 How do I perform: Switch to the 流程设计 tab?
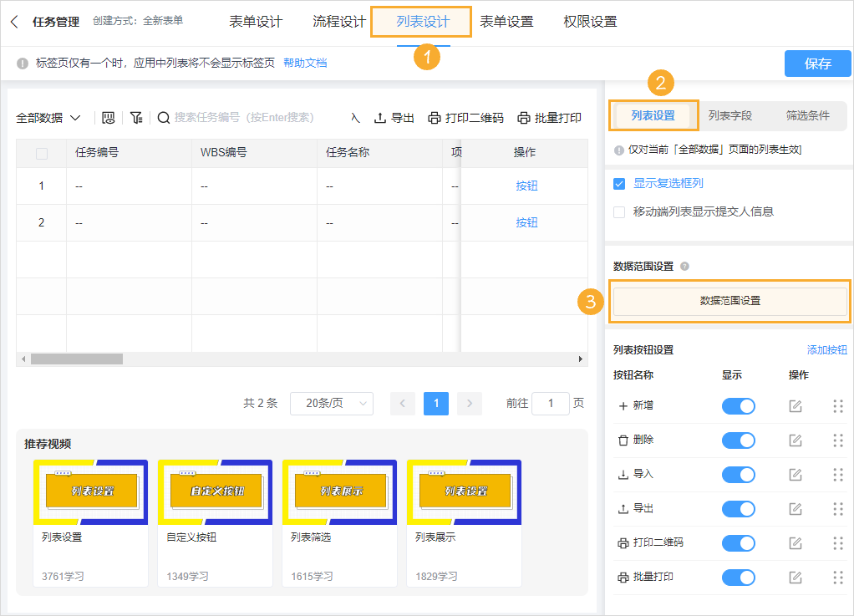(338, 23)
